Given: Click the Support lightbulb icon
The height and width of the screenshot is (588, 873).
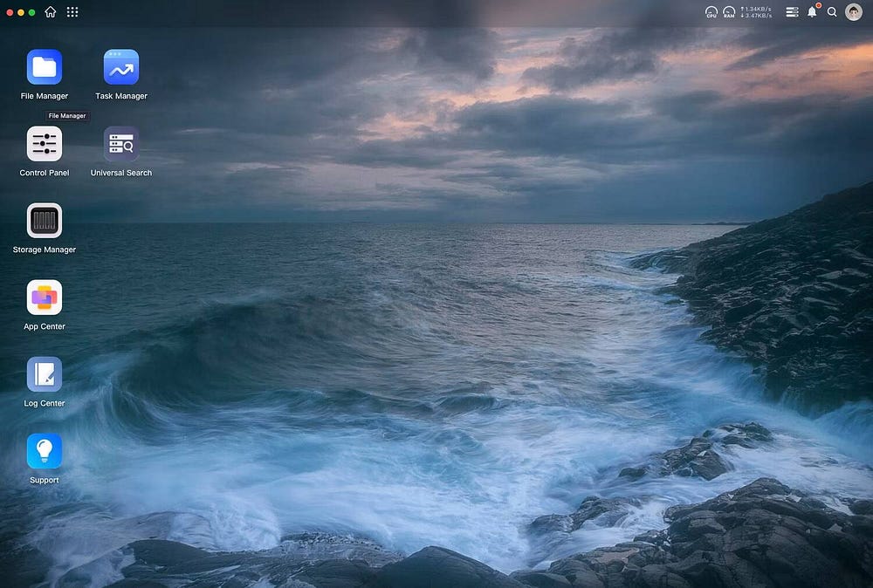Looking at the screenshot, I should click(x=45, y=451).
